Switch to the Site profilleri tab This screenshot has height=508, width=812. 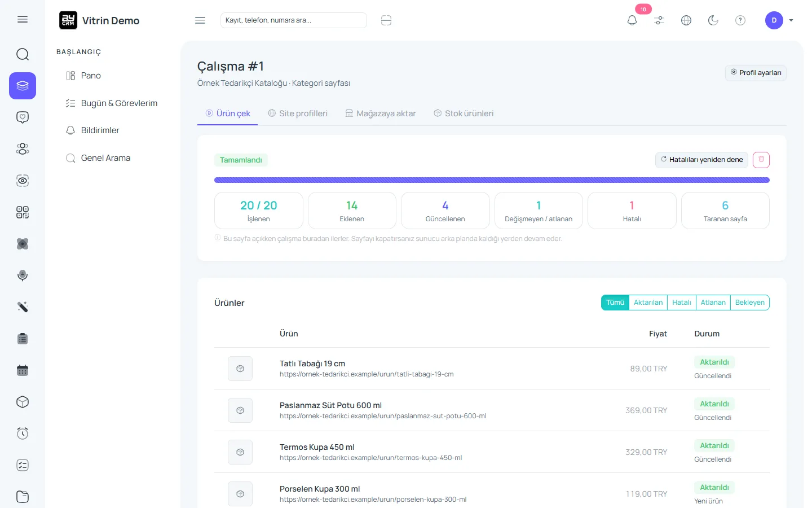pos(298,113)
